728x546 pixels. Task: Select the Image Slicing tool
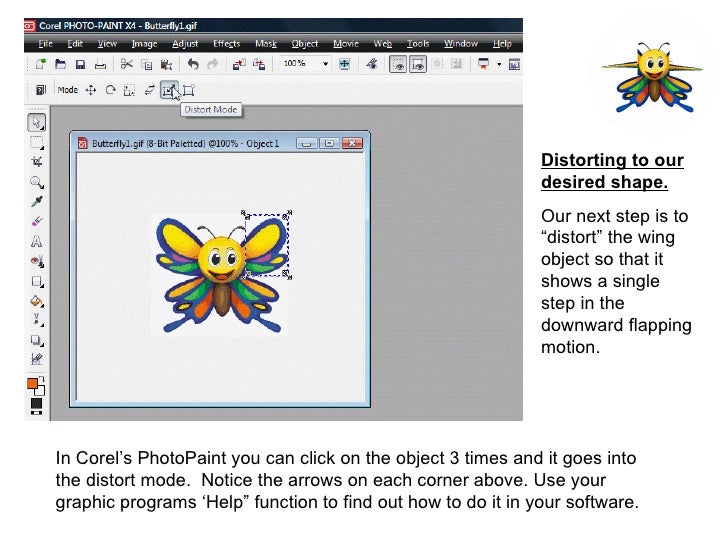[37, 359]
